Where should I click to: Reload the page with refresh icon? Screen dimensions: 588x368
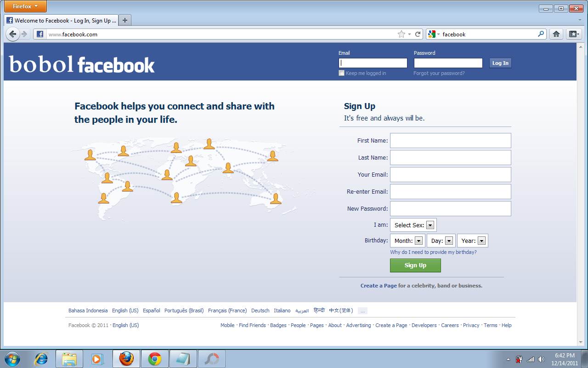pos(418,34)
